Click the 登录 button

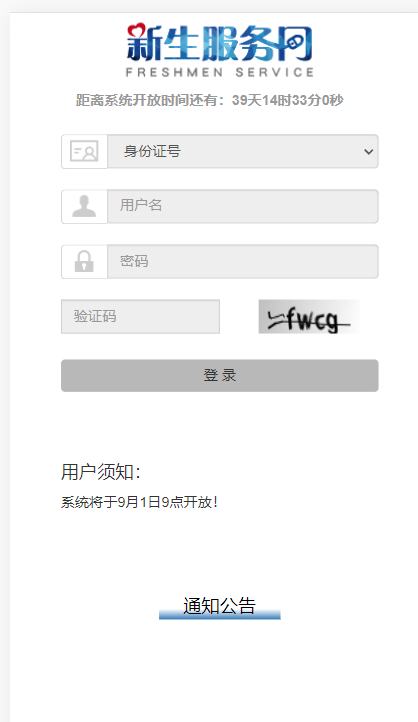(220, 375)
